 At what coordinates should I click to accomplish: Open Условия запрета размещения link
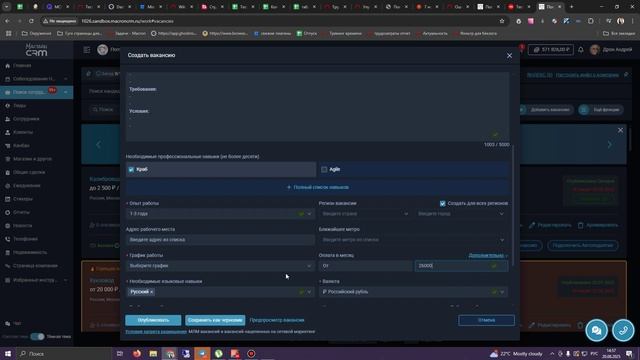pos(156,332)
